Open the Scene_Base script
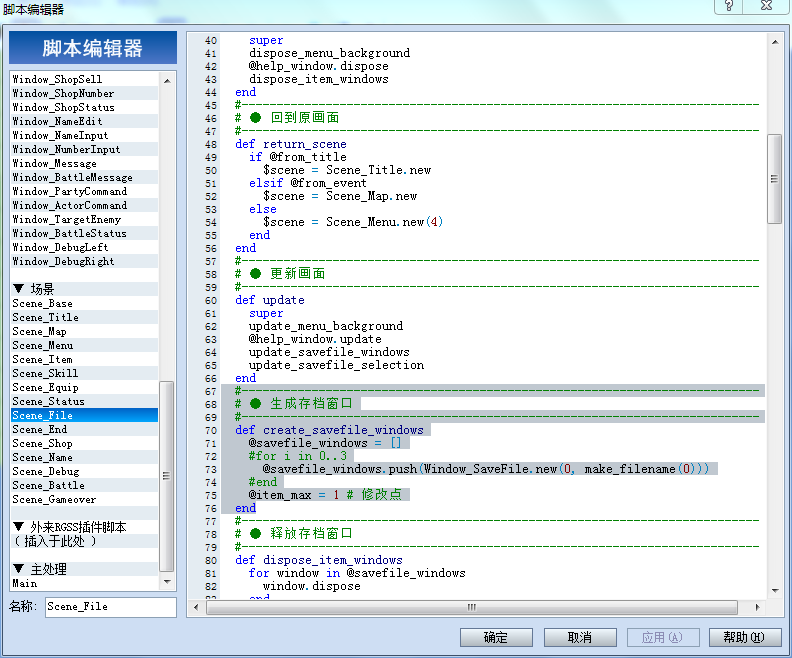The width and height of the screenshot is (792, 658). tap(84, 303)
